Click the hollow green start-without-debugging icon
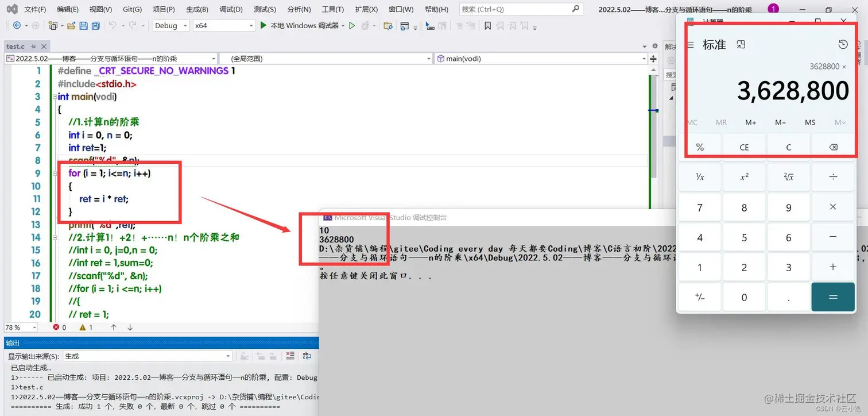The width and height of the screenshot is (868, 416). click(x=352, y=25)
